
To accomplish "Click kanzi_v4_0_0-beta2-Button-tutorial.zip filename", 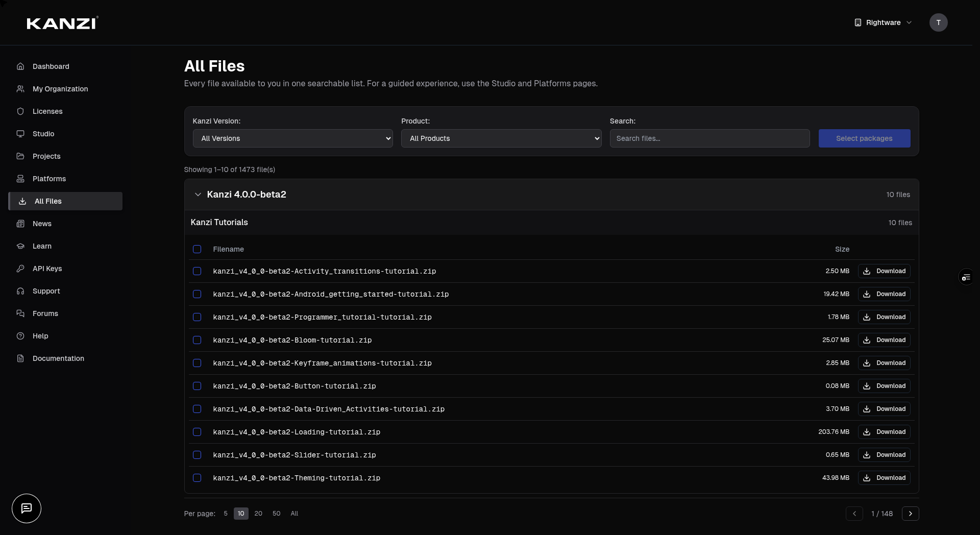I will pos(295,386).
